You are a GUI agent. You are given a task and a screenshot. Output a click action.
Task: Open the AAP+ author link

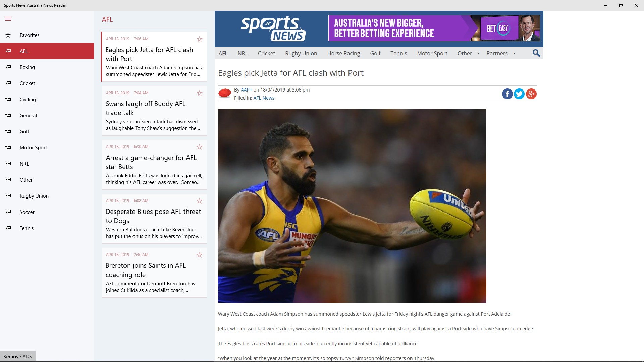click(246, 90)
